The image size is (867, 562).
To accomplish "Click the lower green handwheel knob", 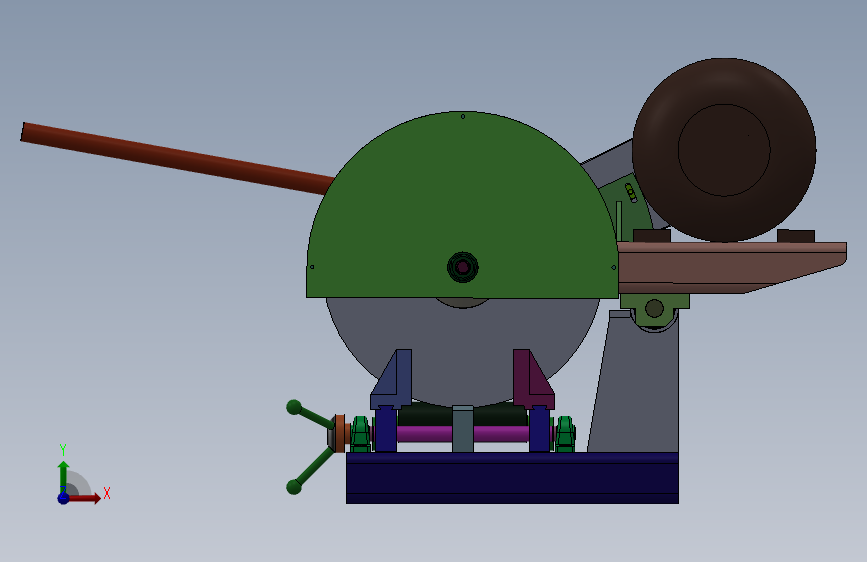I will point(294,487).
